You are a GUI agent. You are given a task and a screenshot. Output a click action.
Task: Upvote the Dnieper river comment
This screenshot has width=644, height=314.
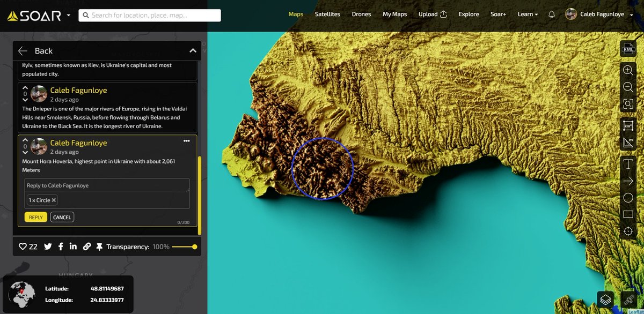pos(25,87)
